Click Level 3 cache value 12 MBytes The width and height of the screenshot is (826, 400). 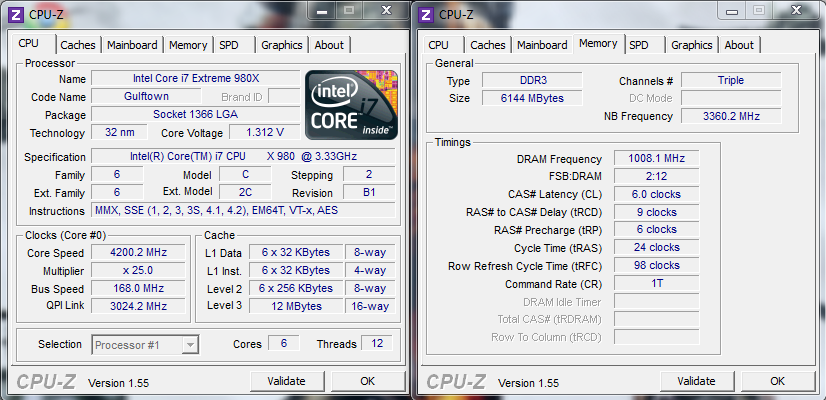(296, 306)
